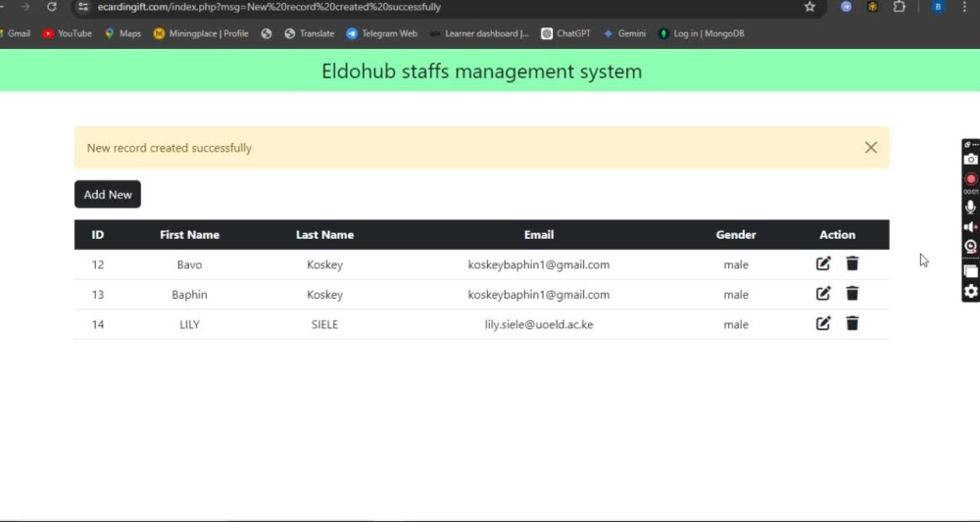Dismiss the 'New record created successfully' alert
Viewport: 980px width, 522px height.
pos(870,147)
